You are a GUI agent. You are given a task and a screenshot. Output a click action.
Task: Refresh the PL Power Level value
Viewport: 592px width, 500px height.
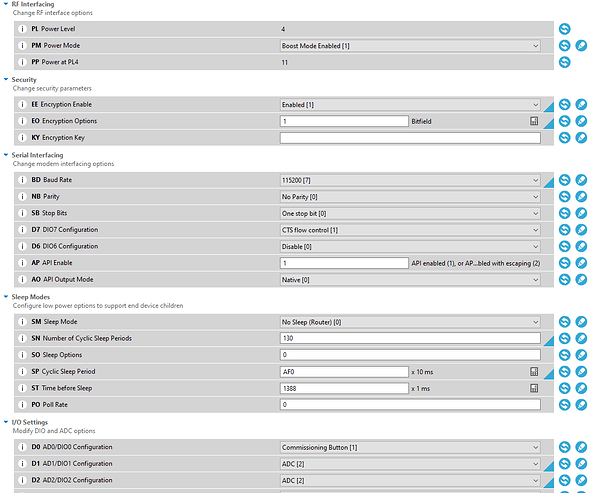click(x=564, y=29)
